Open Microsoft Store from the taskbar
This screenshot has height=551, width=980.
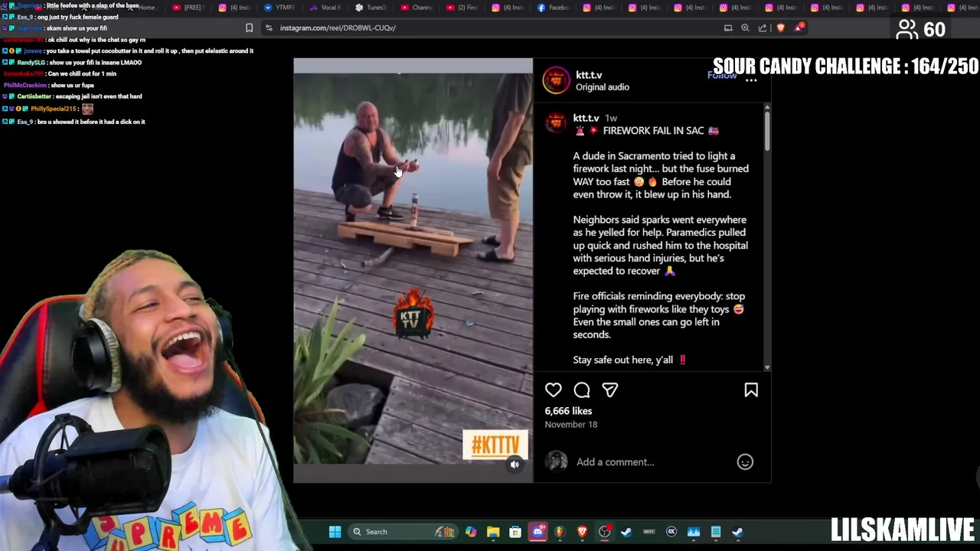[x=515, y=532]
